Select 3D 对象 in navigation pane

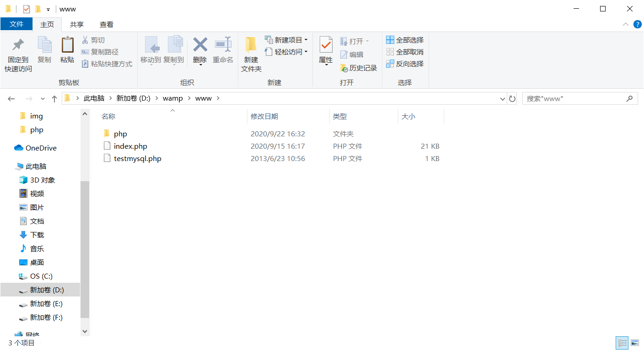click(x=43, y=180)
